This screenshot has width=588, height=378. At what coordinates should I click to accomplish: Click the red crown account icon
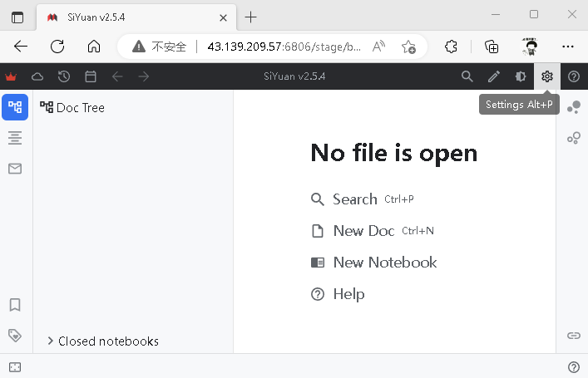pos(11,76)
